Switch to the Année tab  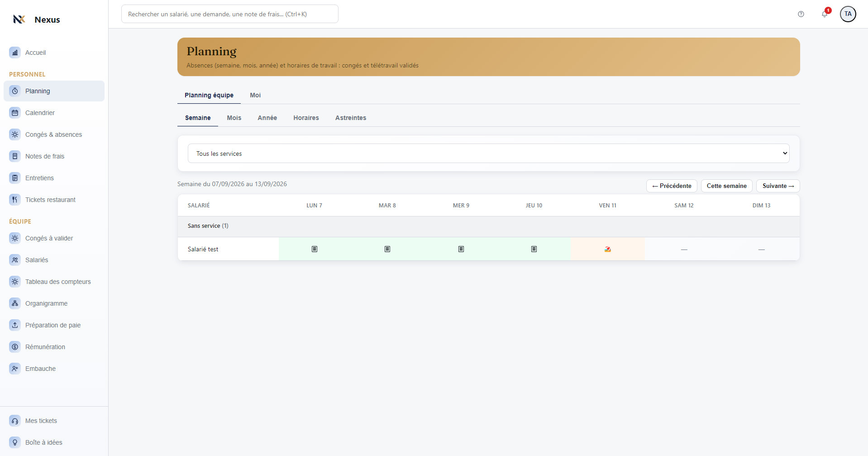(267, 118)
